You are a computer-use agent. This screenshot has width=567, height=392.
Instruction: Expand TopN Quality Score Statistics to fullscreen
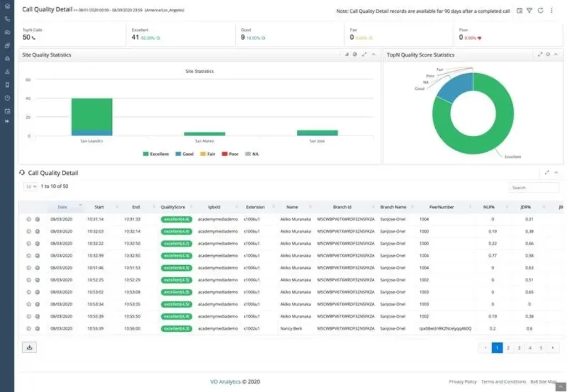click(x=541, y=55)
